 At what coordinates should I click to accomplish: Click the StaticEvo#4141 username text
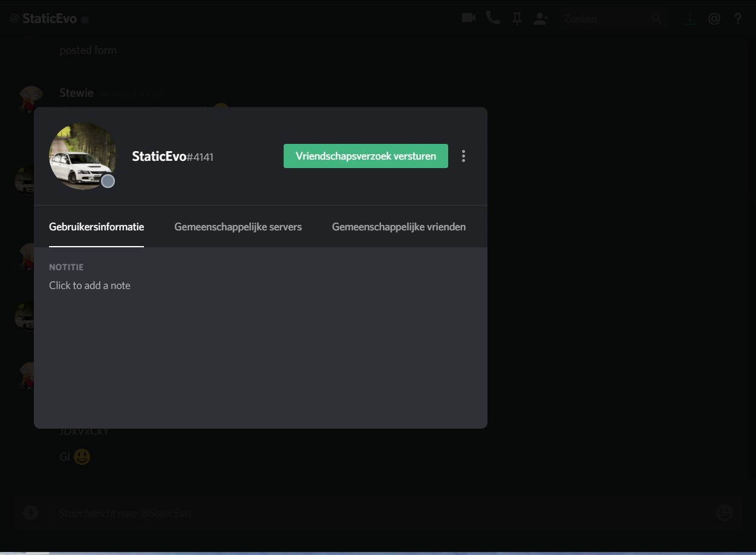point(172,157)
